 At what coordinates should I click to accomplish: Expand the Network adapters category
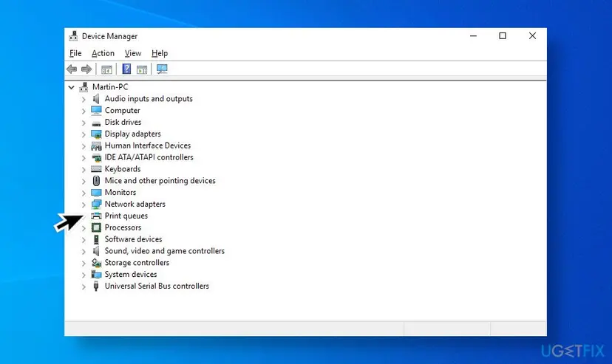pyautogui.click(x=84, y=205)
